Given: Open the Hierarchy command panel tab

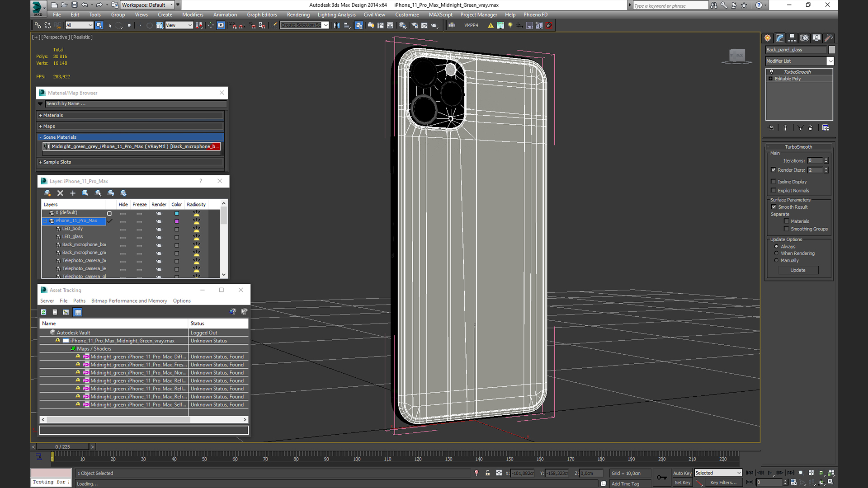Looking at the screenshot, I should [792, 38].
